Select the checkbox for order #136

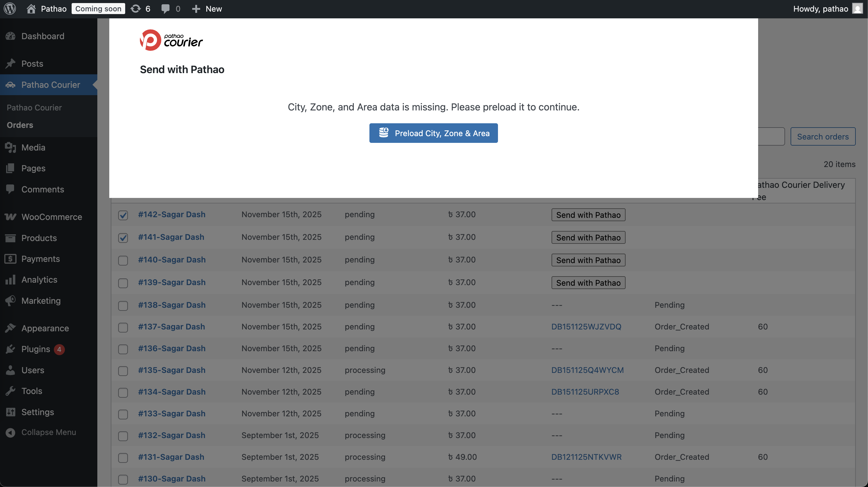coord(123,349)
